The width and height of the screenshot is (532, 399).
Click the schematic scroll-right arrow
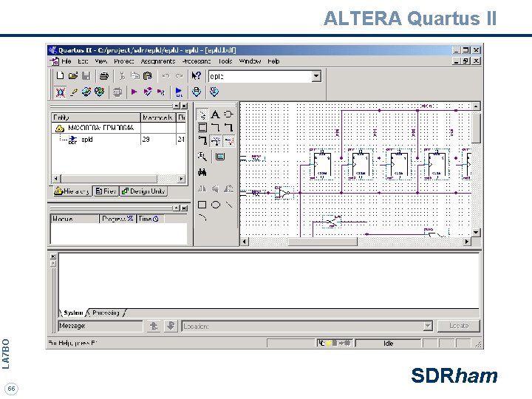point(467,242)
